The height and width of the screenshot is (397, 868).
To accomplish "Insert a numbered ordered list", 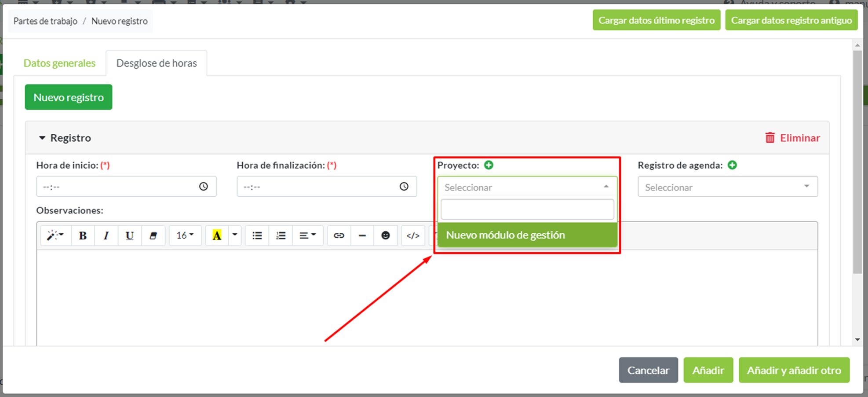I will (x=281, y=235).
